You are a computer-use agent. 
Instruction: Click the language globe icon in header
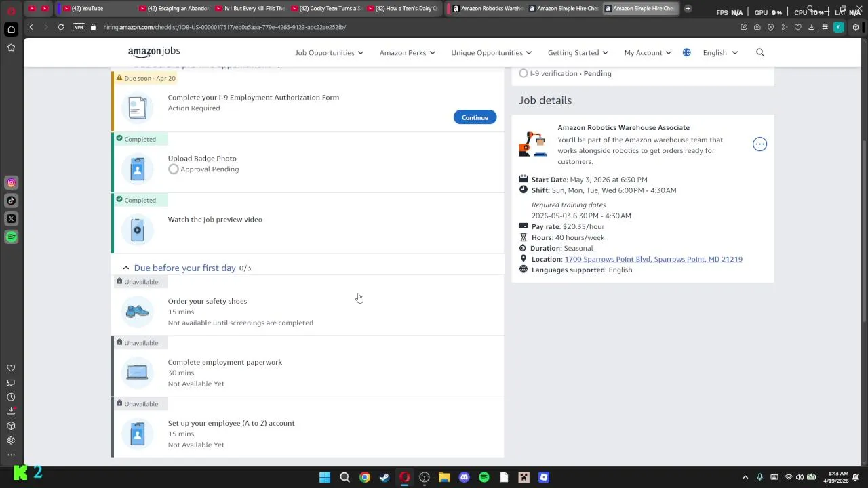click(686, 52)
